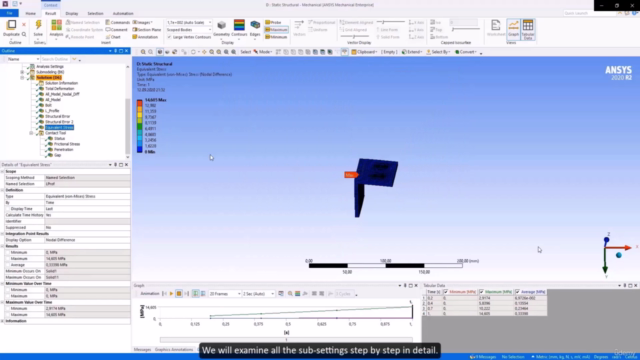Toggle Large Vertex Contours checkbox

point(169,37)
